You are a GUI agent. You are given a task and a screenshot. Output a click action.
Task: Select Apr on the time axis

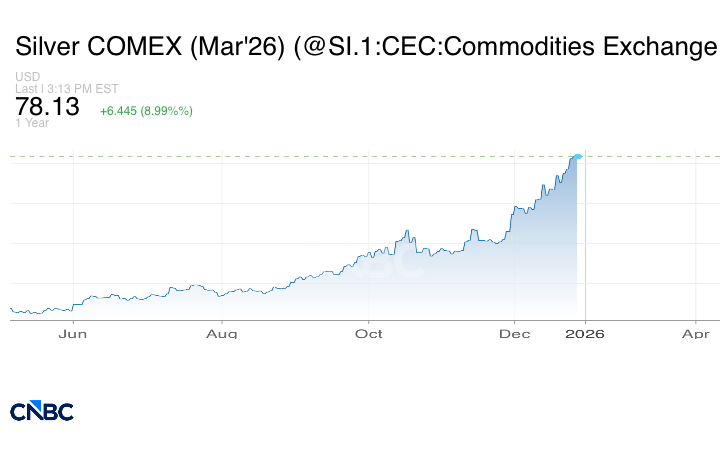(x=696, y=332)
